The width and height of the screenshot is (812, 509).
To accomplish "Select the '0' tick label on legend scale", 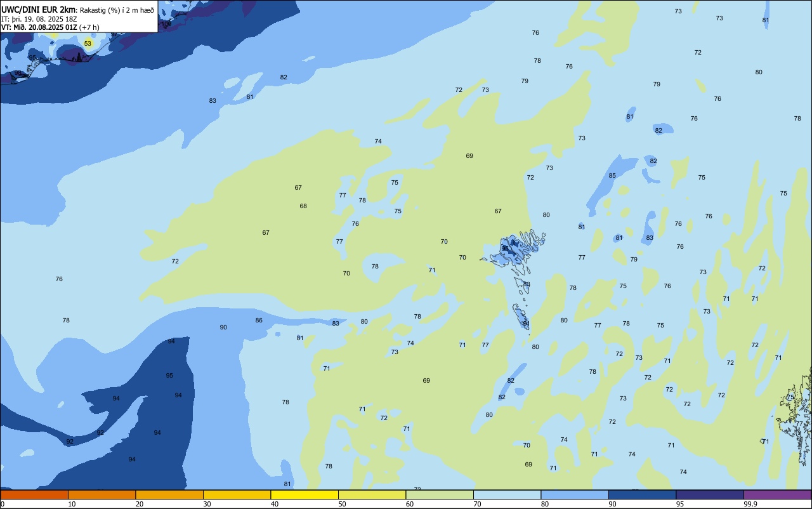I will point(3,504).
